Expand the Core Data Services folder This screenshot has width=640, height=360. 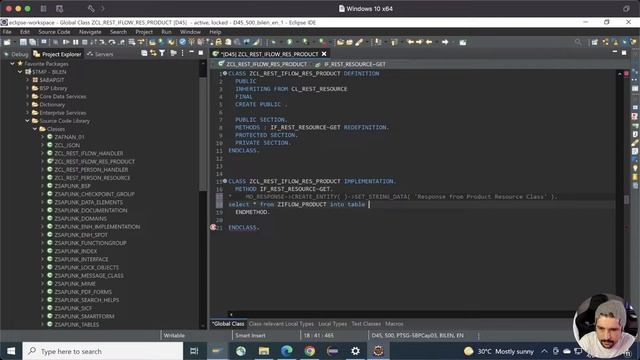[x=27, y=96]
